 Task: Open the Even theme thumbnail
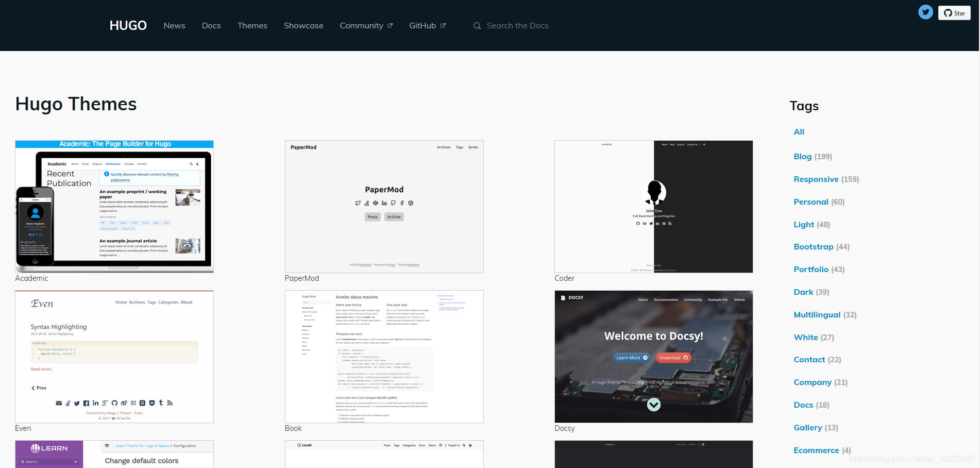[x=114, y=357]
